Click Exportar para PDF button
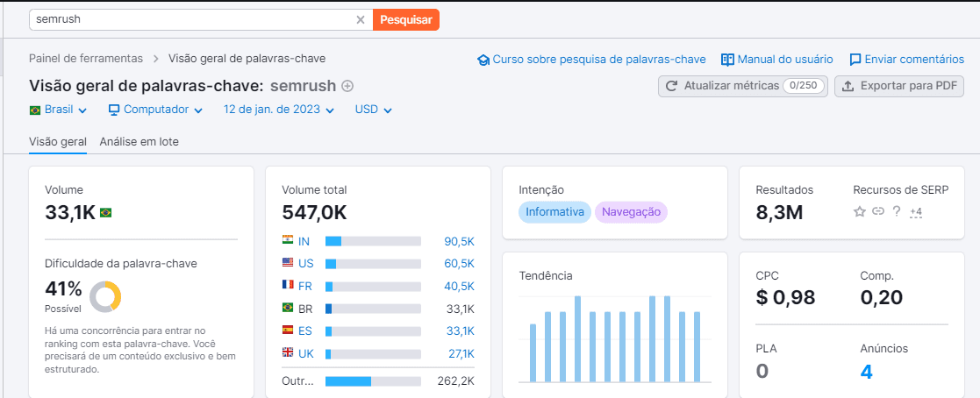 [898, 86]
